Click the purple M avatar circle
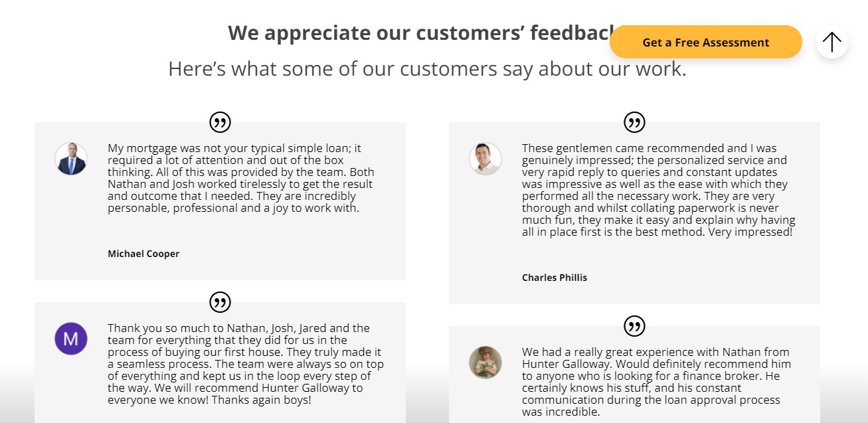868x423 pixels. point(71,339)
